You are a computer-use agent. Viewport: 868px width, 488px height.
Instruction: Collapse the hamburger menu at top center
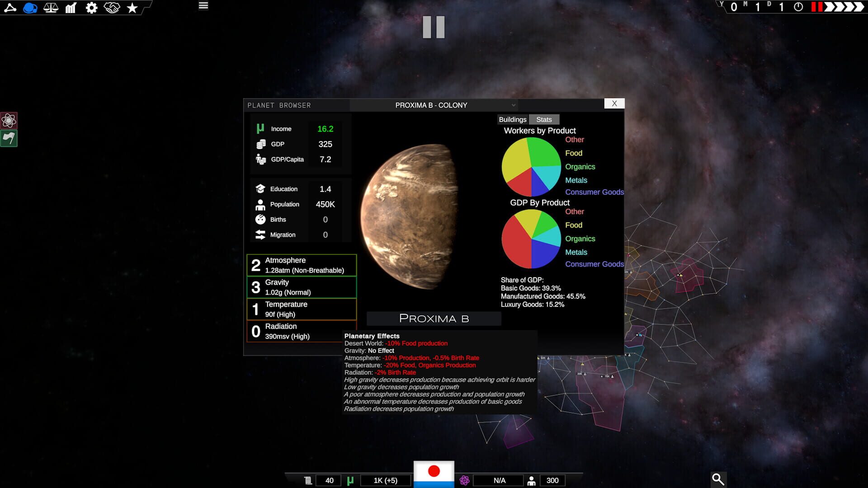[x=203, y=5]
